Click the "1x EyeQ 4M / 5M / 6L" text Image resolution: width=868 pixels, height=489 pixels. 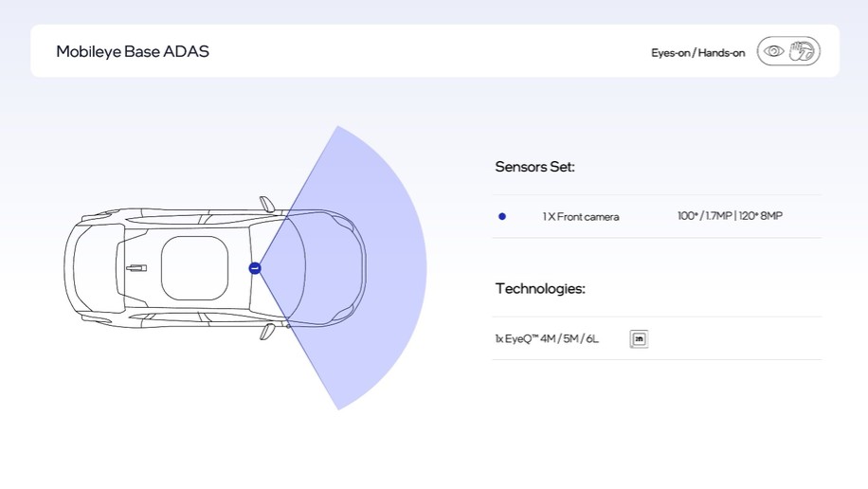coord(547,339)
